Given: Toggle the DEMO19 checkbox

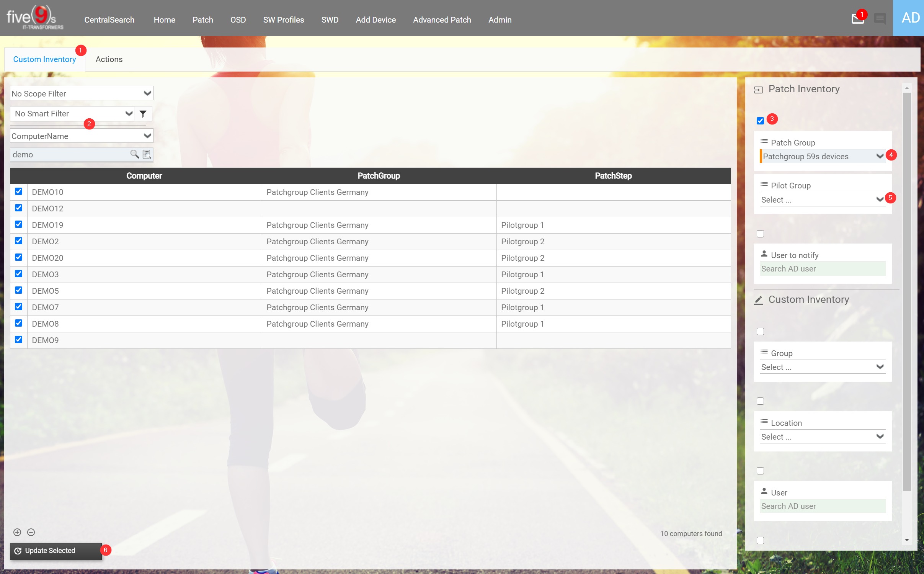Looking at the screenshot, I should pyautogui.click(x=18, y=224).
